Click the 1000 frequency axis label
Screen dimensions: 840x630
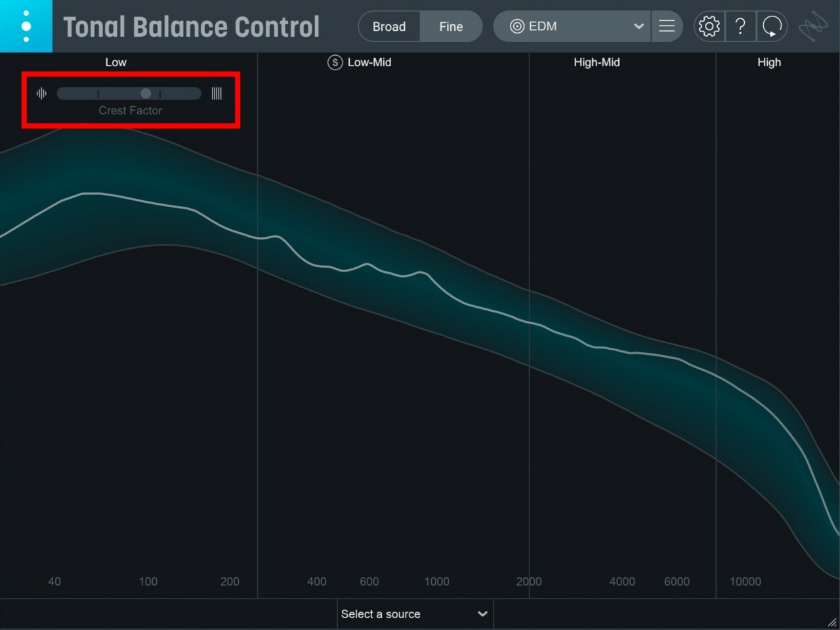(436, 581)
